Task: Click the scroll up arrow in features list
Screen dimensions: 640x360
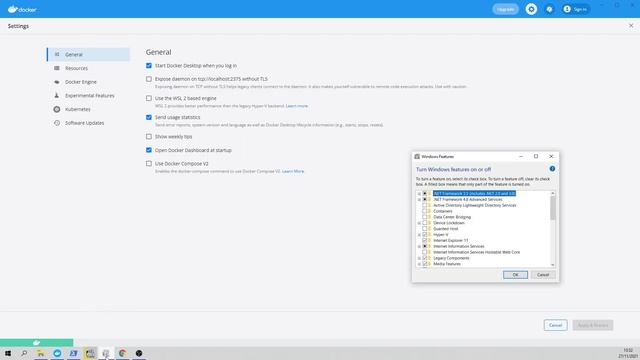Action: coord(553,193)
